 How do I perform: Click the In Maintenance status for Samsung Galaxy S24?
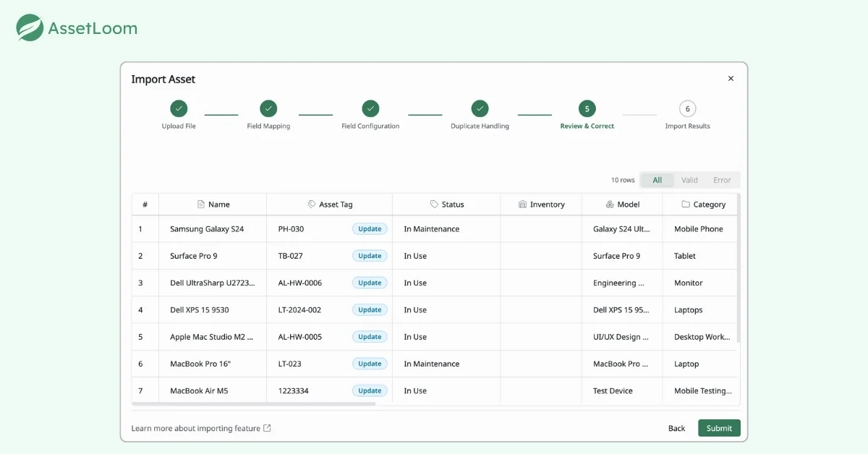432,229
